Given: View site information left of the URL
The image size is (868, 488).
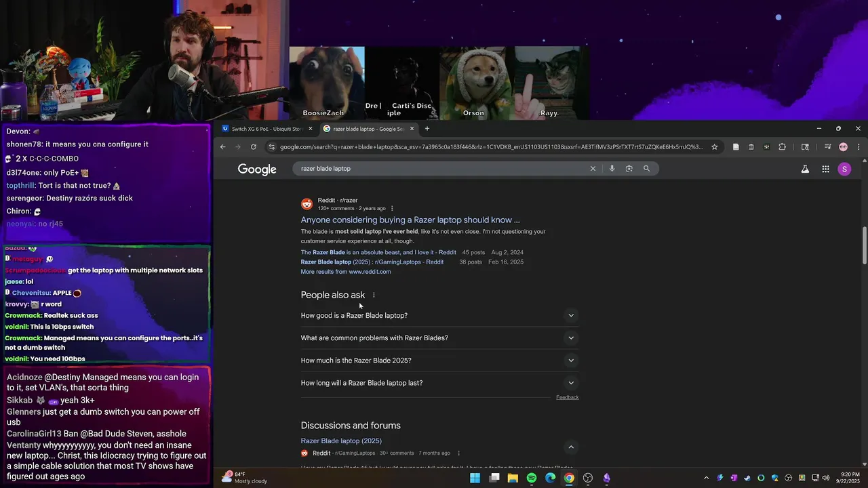Looking at the screenshot, I should (272, 147).
